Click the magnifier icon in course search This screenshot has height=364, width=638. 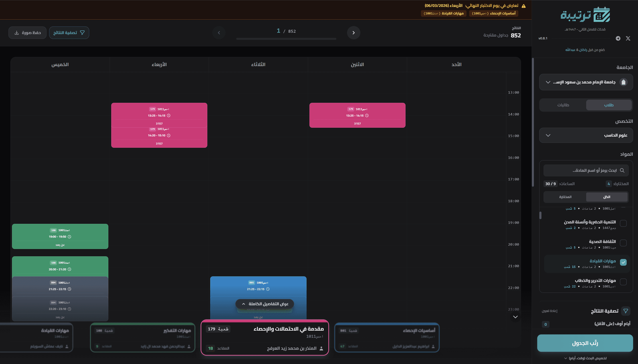pos(622,170)
